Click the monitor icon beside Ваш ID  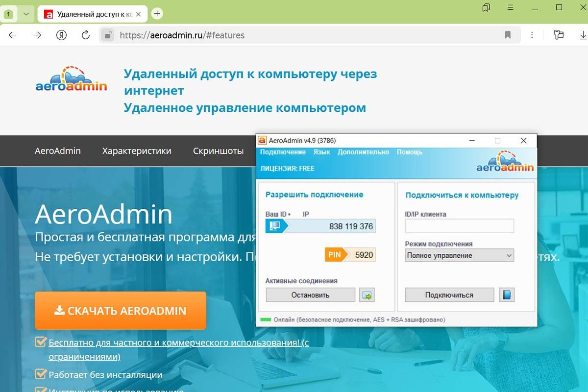[275, 226]
